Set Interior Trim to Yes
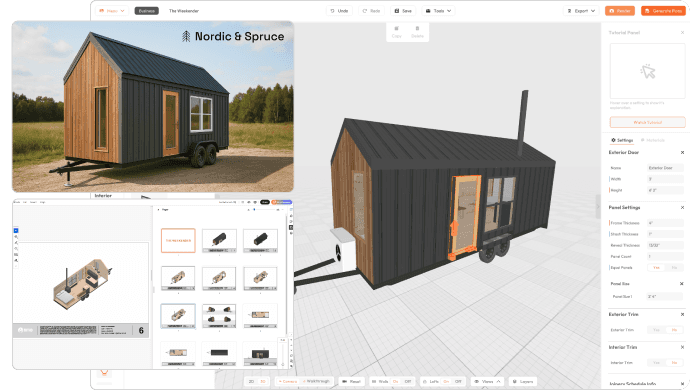 (656, 363)
